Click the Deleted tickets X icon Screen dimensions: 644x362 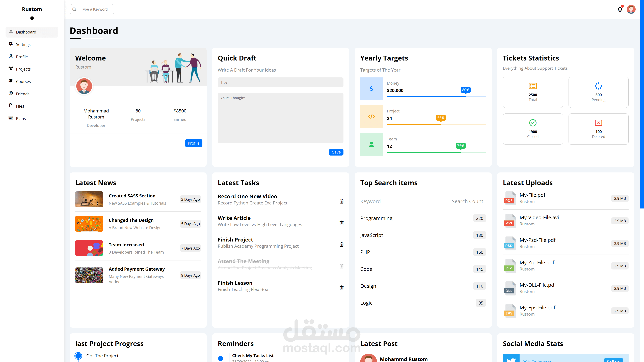[x=598, y=123]
